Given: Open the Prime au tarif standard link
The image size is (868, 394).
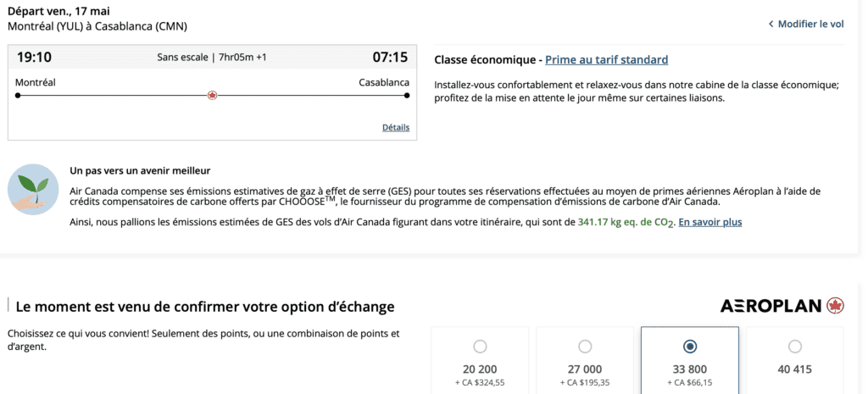Looking at the screenshot, I should coord(606,60).
